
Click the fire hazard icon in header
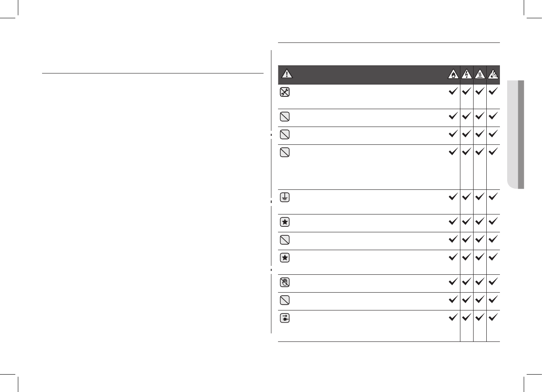(454, 74)
